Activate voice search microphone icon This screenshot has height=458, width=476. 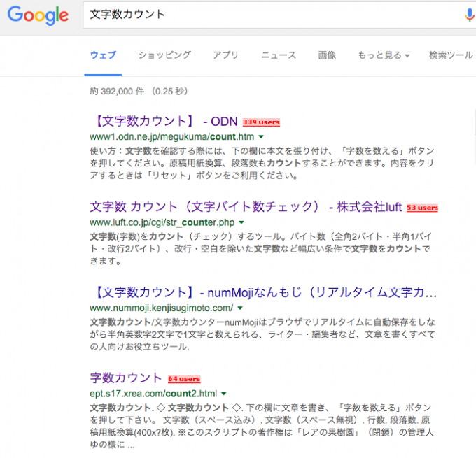click(x=469, y=15)
